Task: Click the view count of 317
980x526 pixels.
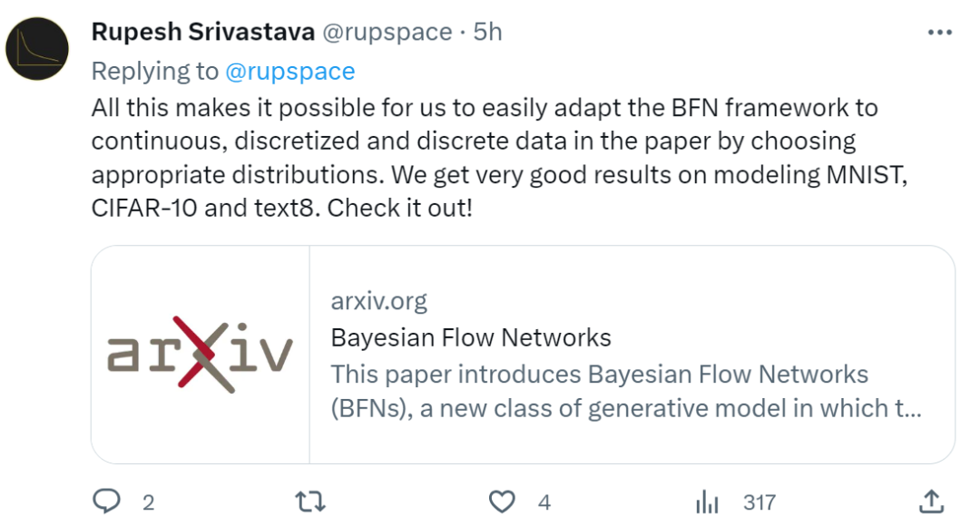Action: 759,502
